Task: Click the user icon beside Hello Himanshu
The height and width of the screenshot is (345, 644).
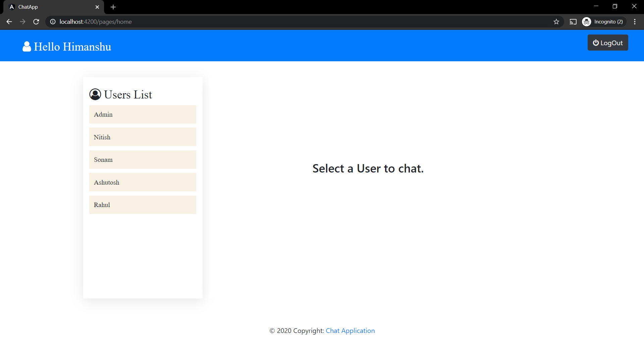Action: 27,47
